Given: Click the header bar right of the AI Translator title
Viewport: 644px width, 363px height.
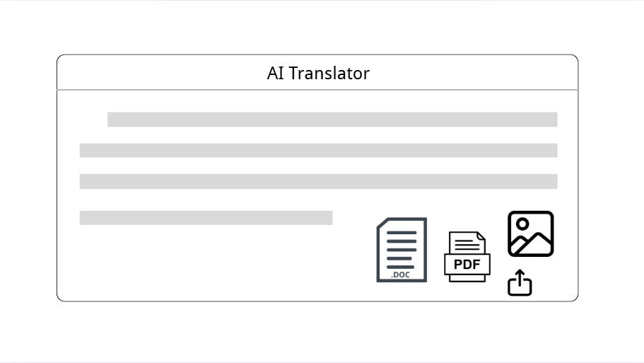Looking at the screenshot, I should point(474,72).
